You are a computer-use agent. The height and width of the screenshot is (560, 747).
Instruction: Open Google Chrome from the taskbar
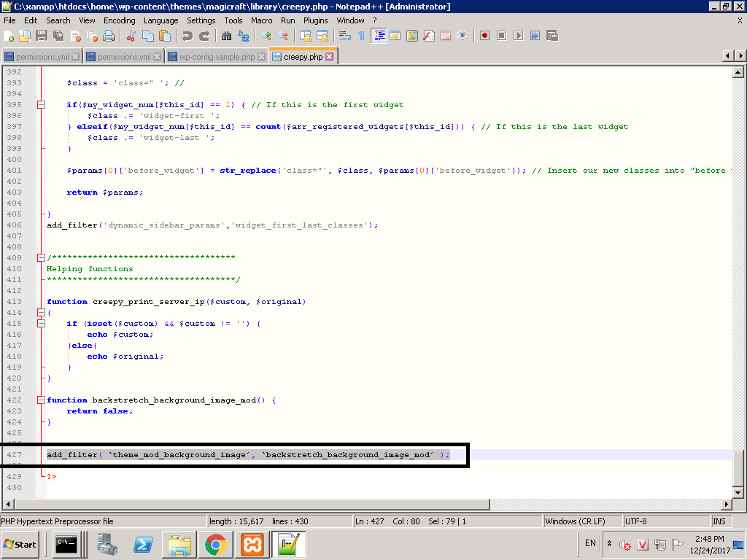214,544
